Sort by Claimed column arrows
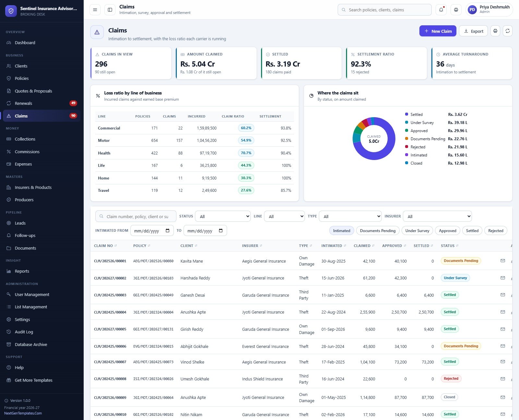The image size is (519, 420). click(373, 246)
